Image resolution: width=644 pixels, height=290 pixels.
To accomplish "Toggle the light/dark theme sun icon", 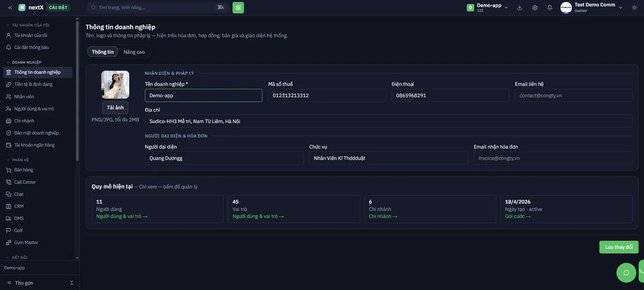I will [x=635, y=7].
